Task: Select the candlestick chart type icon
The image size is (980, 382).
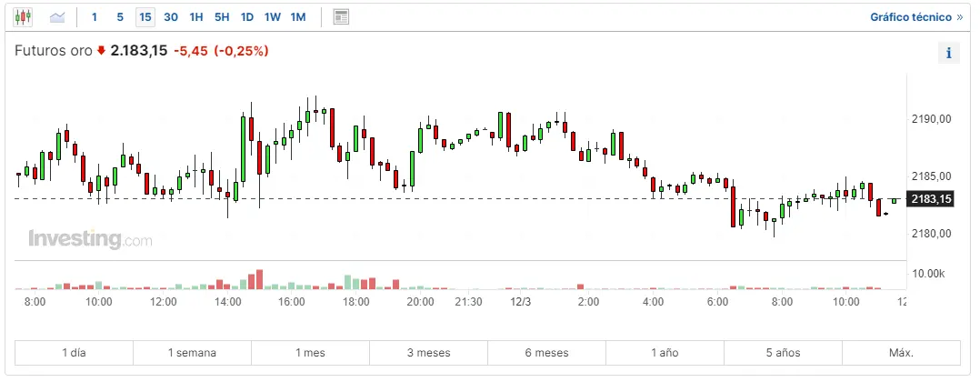Action: (x=23, y=17)
